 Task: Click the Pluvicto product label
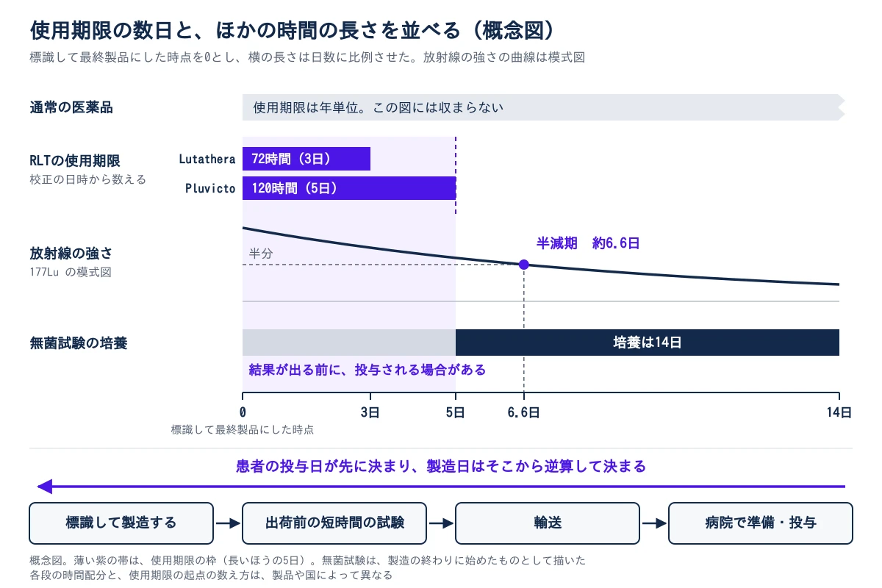tap(210, 188)
